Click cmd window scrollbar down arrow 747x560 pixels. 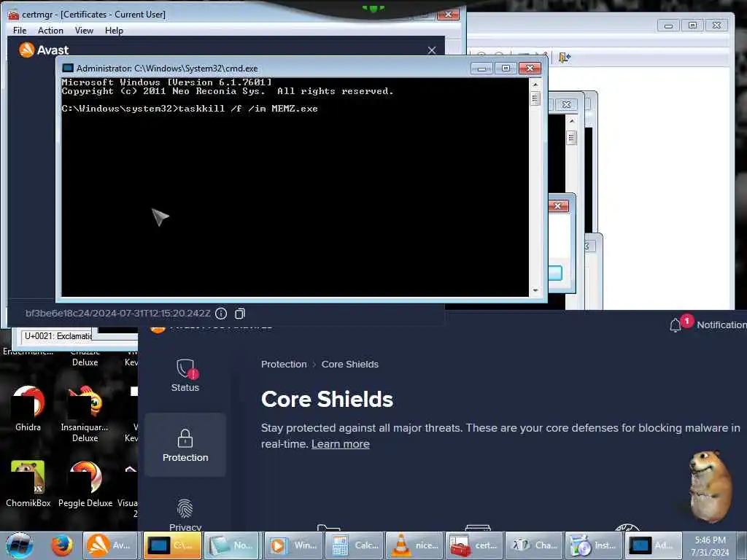[535, 290]
